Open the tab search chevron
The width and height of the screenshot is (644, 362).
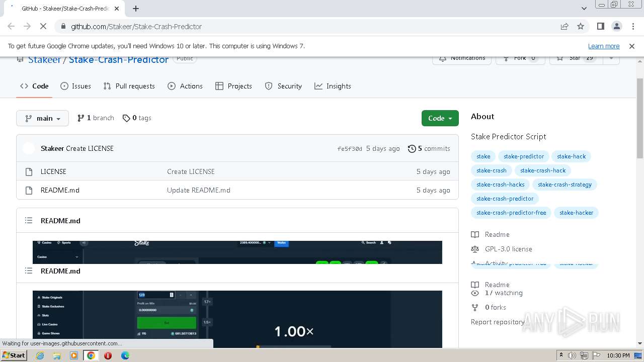pyautogui.click(x=584, y=9)
